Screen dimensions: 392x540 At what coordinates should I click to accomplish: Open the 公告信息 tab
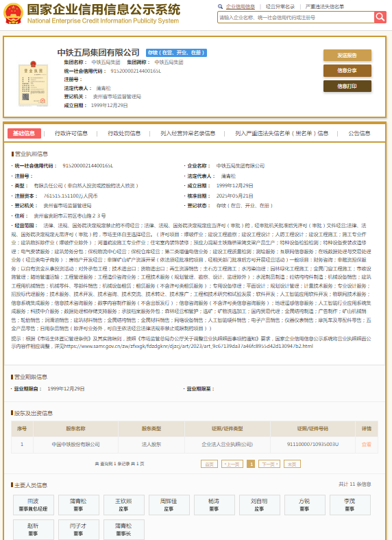pyautogui.click(x=359, y=133)
